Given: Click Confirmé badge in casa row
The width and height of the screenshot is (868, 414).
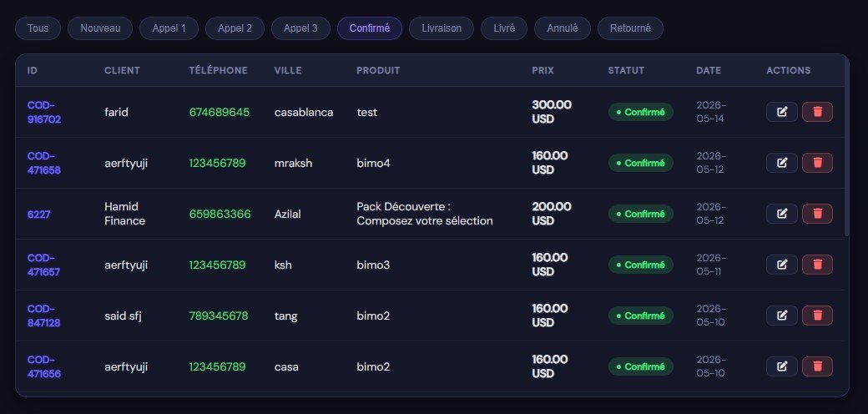Looking at the screenshot, I should click(641, 366).
